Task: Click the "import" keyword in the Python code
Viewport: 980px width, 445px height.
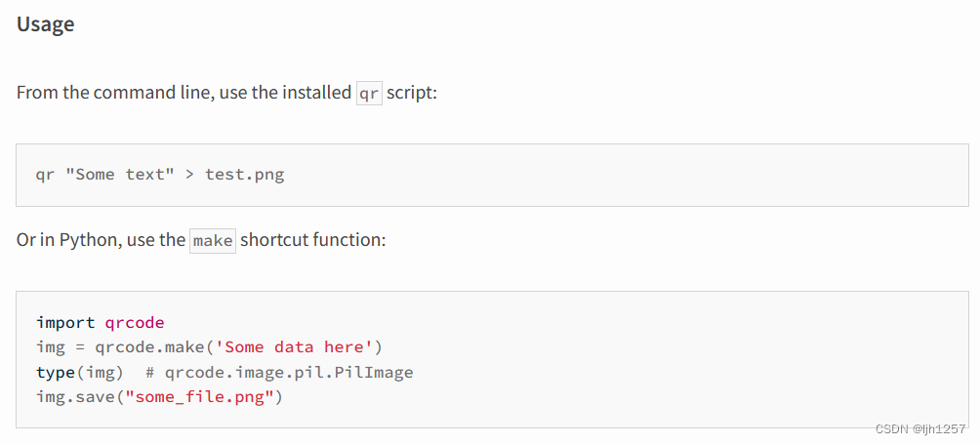Action: click(65, 322)
